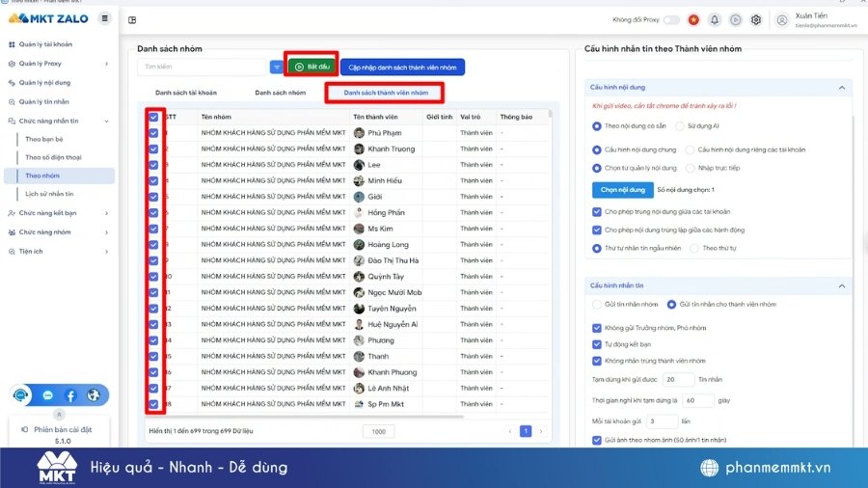Click the chat bubble icon in bottom bar
The height and width of the screenshot is (488, 868).
coord(47,395)
